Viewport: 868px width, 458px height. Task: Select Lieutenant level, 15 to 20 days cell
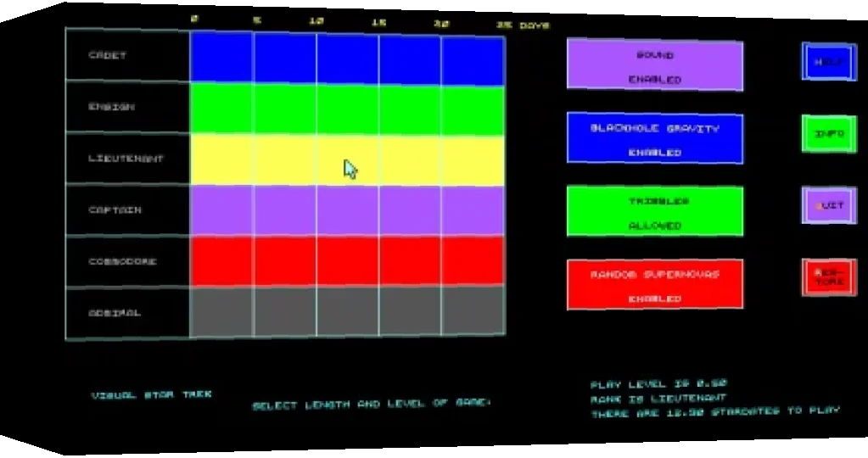(x=410, y=160)
